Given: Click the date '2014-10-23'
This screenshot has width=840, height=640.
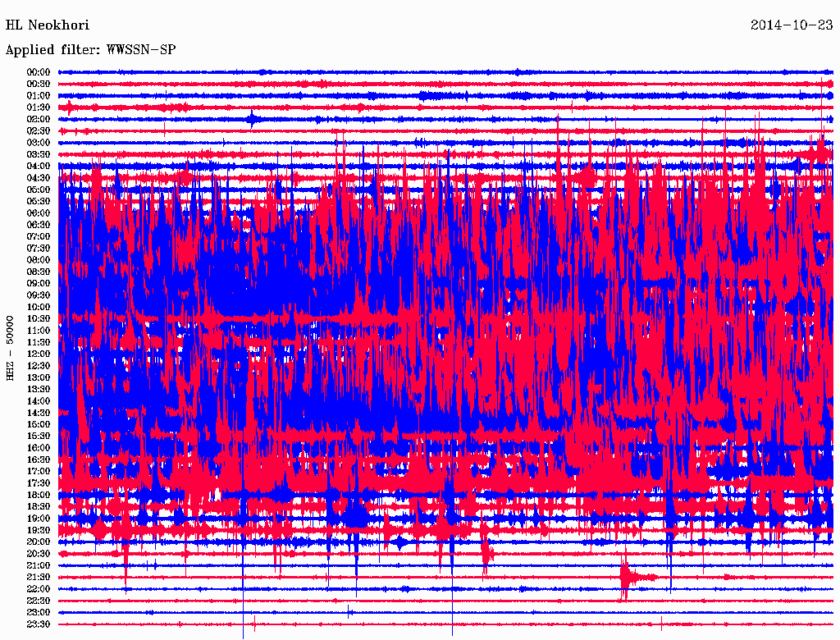Looking at the screenshot, I should (x=792, y=25).
